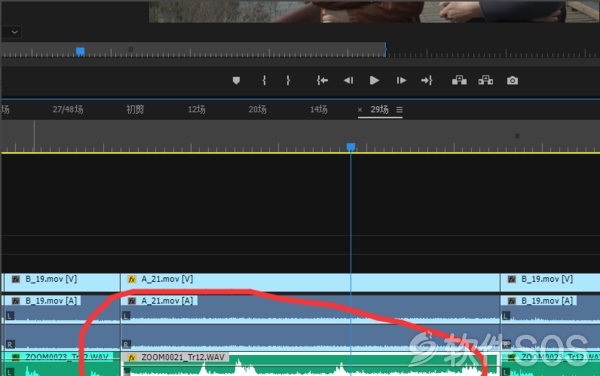
Task: Click the Go to Out point button
Action: pos(427,80)
